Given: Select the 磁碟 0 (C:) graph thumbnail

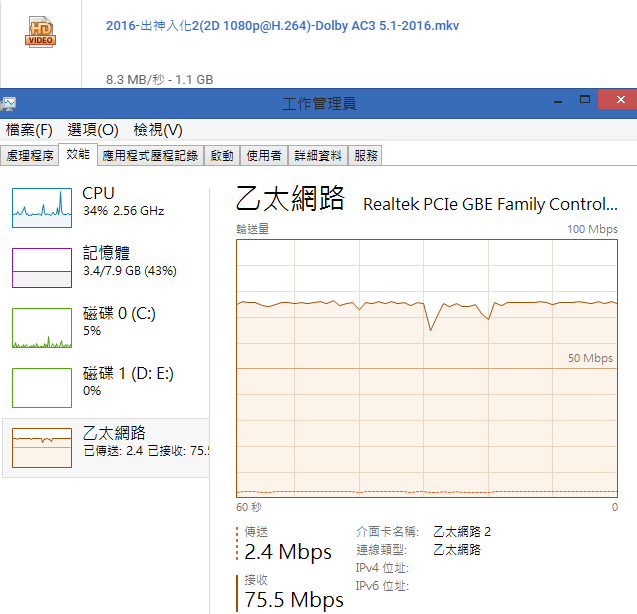Looking at the screenshot, I should pyautogui.click(x=41, y=327).
